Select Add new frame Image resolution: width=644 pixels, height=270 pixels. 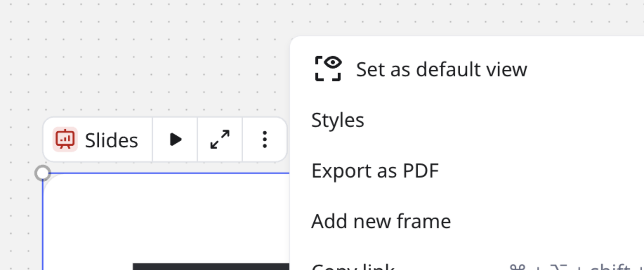[x=381, y=221]
